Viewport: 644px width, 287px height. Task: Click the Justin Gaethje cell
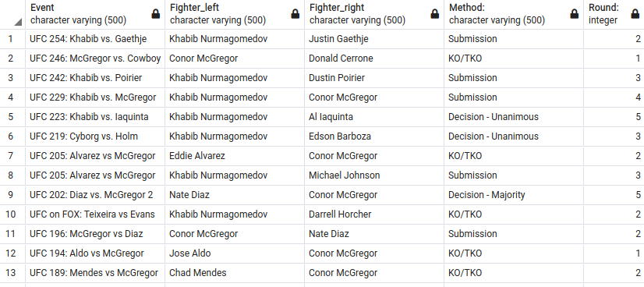(x=374, y=39)
